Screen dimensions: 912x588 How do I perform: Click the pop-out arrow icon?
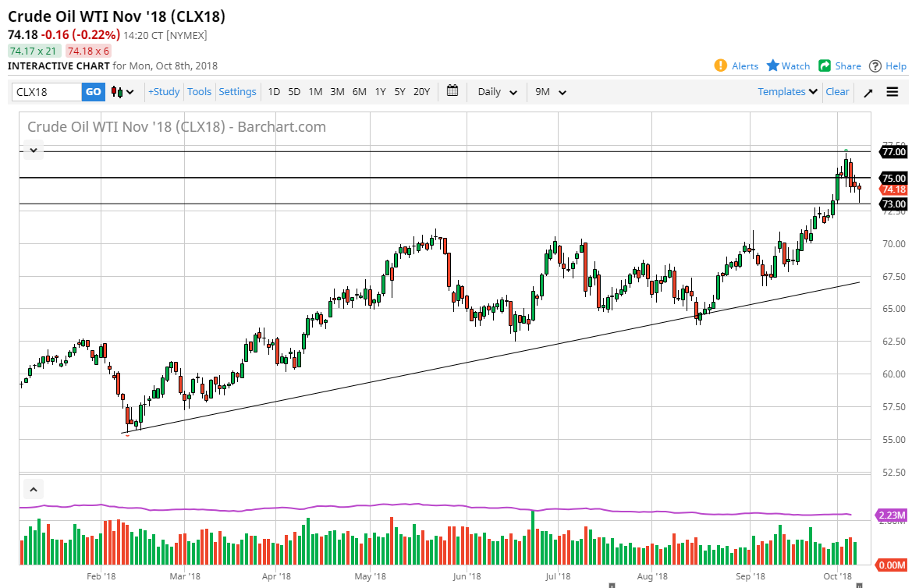(x=868, y=91)
